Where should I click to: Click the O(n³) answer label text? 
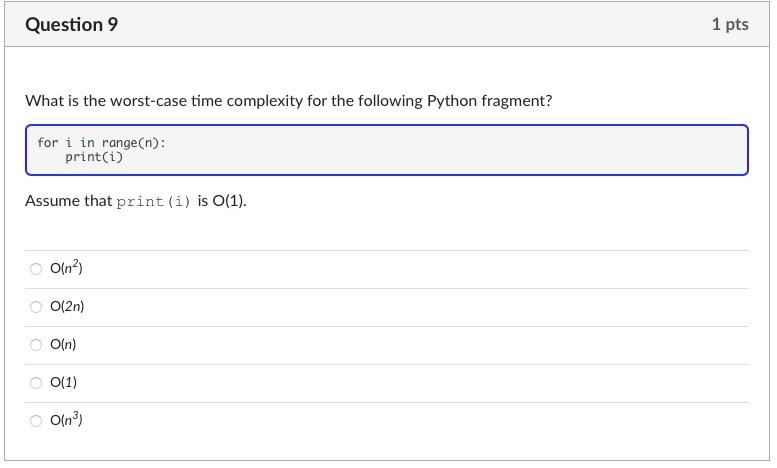coord(66,420)
